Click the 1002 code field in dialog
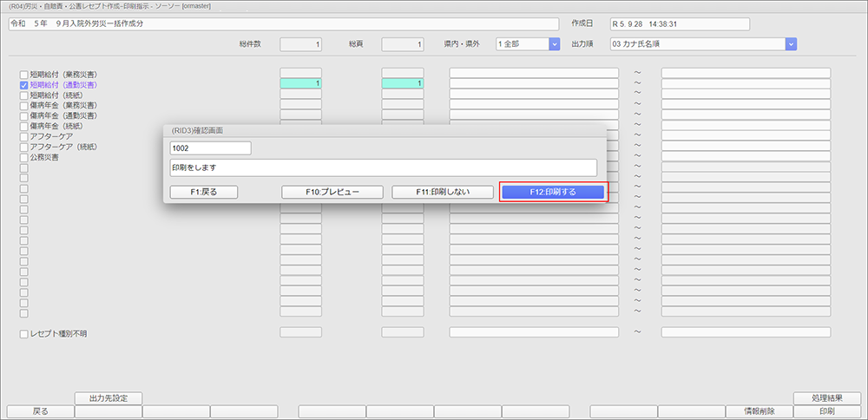This screenshot has width=868, height=420. click(210, 148)
